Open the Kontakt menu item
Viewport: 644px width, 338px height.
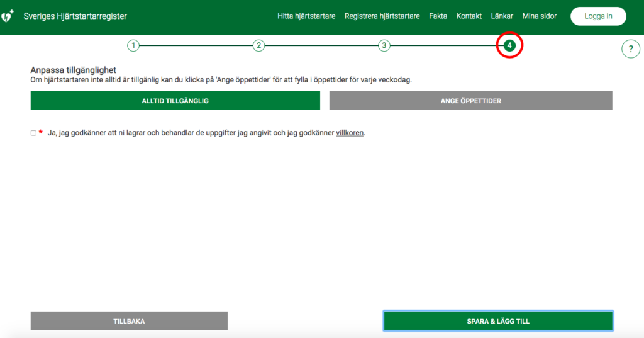pyautogui.click(x=469, y=16)
